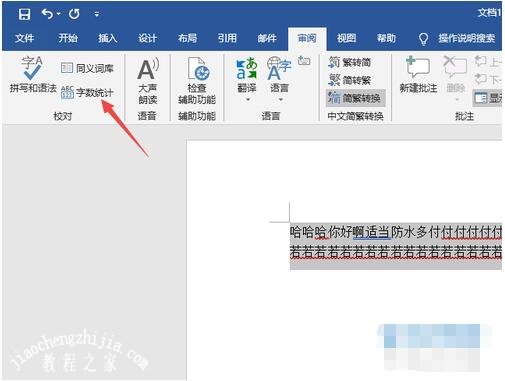Image resolution: width=505 pixels, height=381 pixels.
Task: Go to previous comment
Action: tap(488, 62)
